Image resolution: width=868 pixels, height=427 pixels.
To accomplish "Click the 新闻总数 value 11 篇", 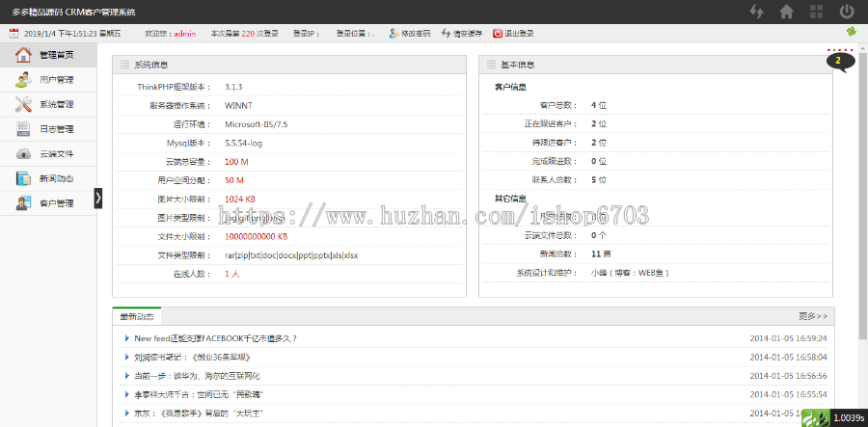I will pyautogui.click(x=601, y=254).
